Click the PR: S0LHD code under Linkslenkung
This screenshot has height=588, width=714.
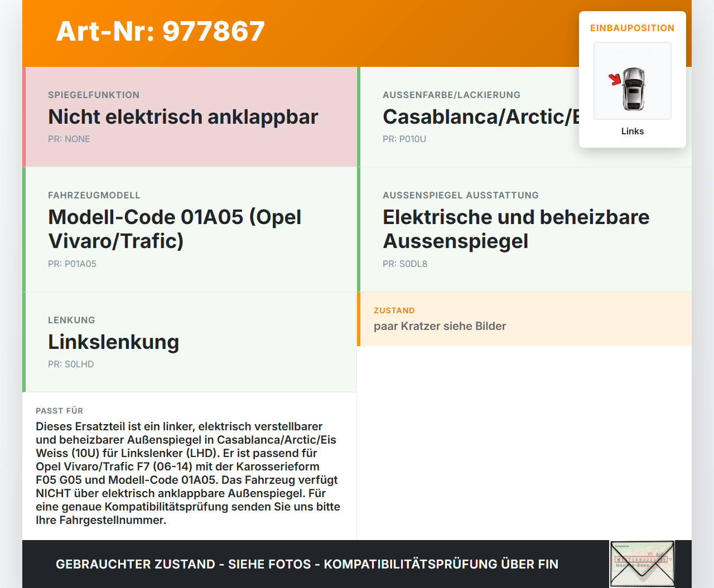tap(71, 364)
